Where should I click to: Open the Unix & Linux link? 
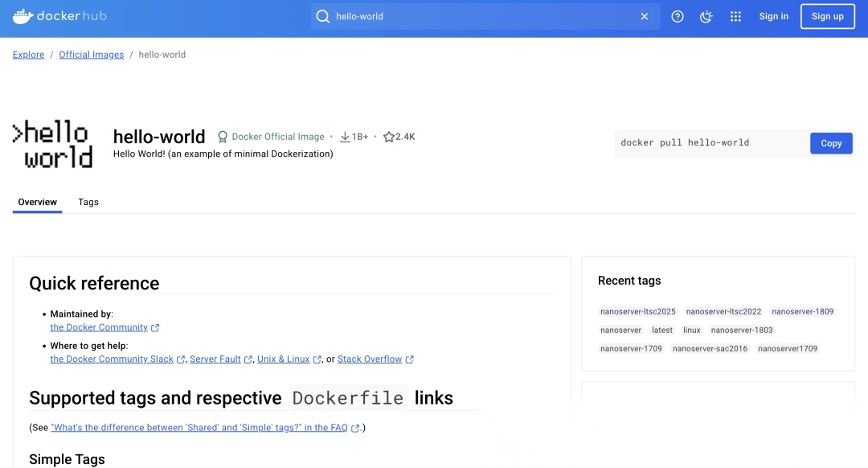click(x=284, y=359)
